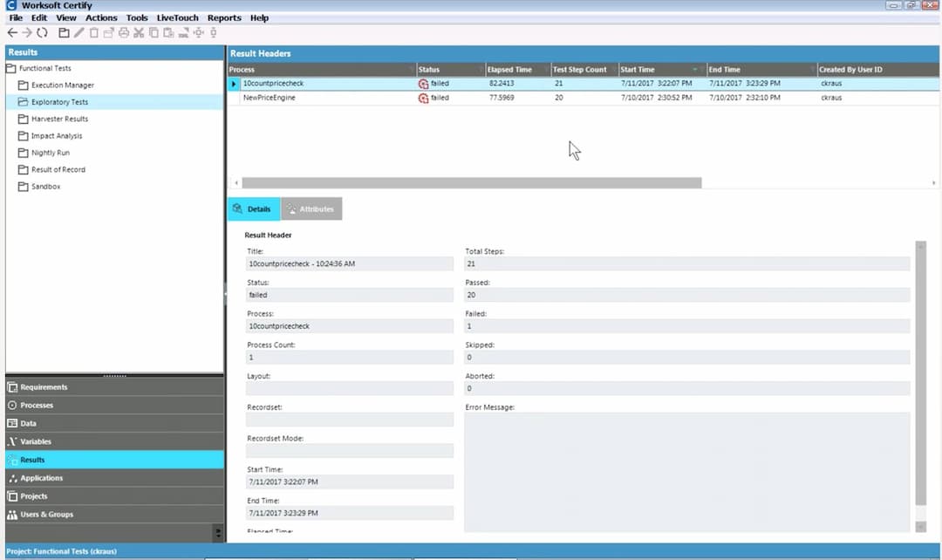Image resolution: width=942 pixels, height=560 pixels.
Task: Click the refresh icon in the toolbar
Action: click(42, 32)
